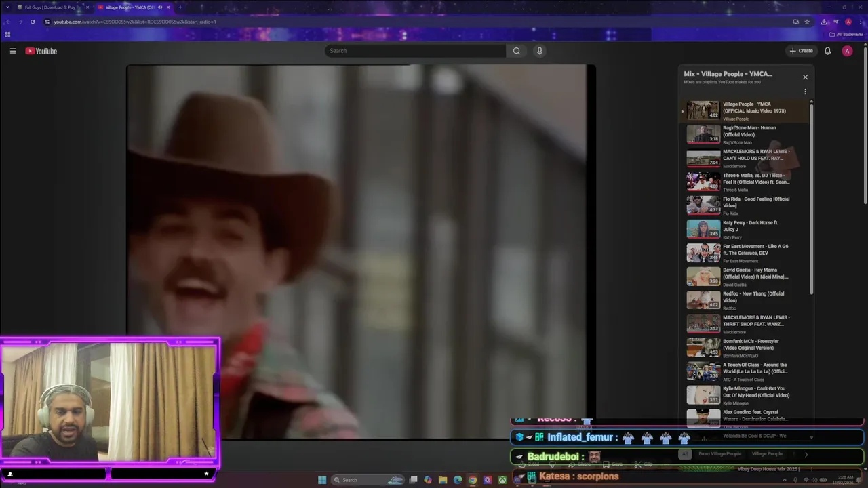Viewport: 868px width, 488px height.
Task: Go back with the browser back arrow
Action: 7,22
